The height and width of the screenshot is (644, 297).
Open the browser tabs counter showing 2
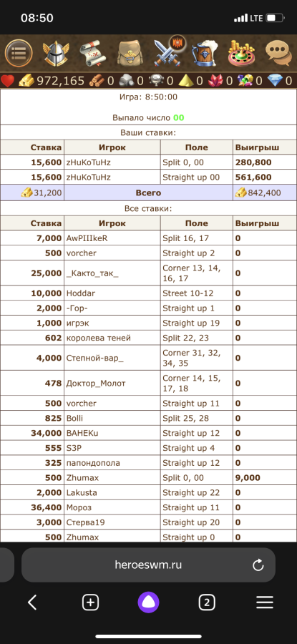pyautogui.click(x=207, y=602)
